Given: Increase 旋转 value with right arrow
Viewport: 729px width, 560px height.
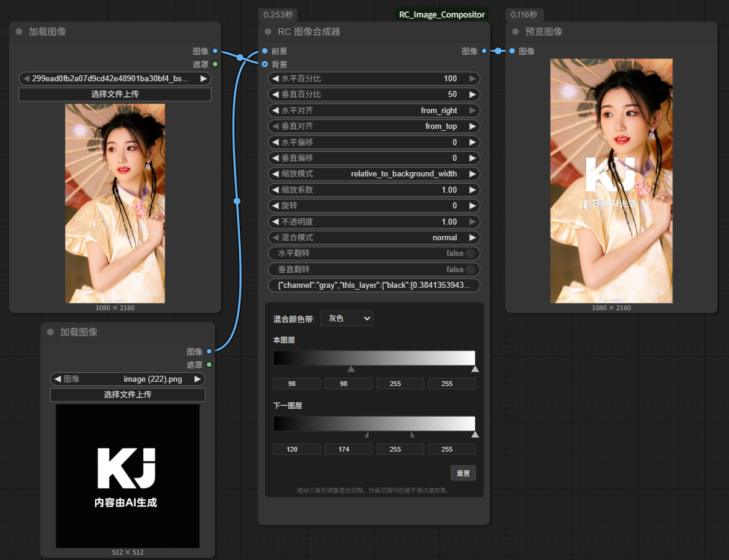Looking at the screenshot, I should point(473,205).
